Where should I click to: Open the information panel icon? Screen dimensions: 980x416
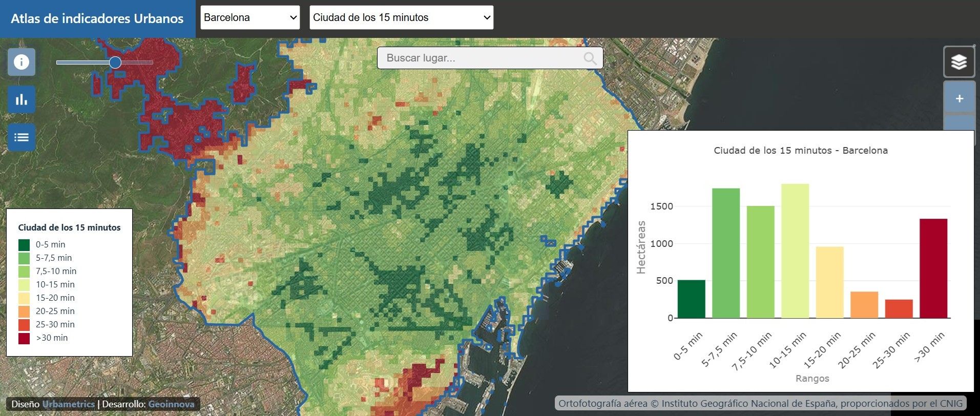22,62
